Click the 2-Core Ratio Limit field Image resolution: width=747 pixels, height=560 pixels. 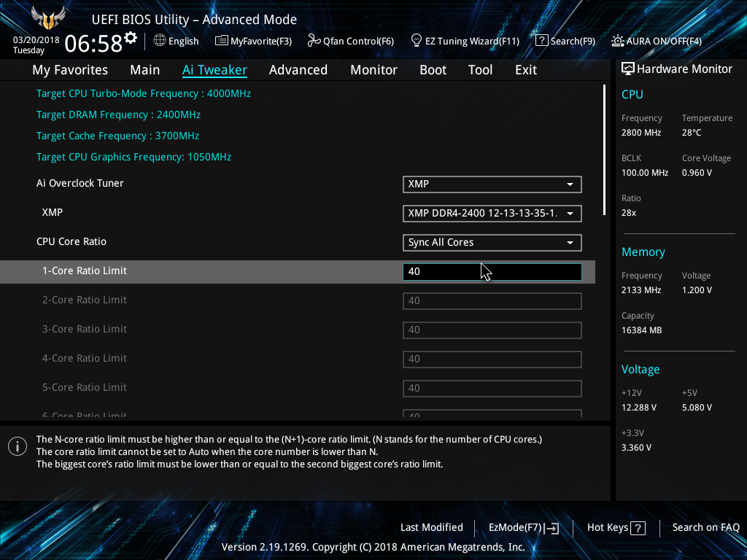click(492, 301)
